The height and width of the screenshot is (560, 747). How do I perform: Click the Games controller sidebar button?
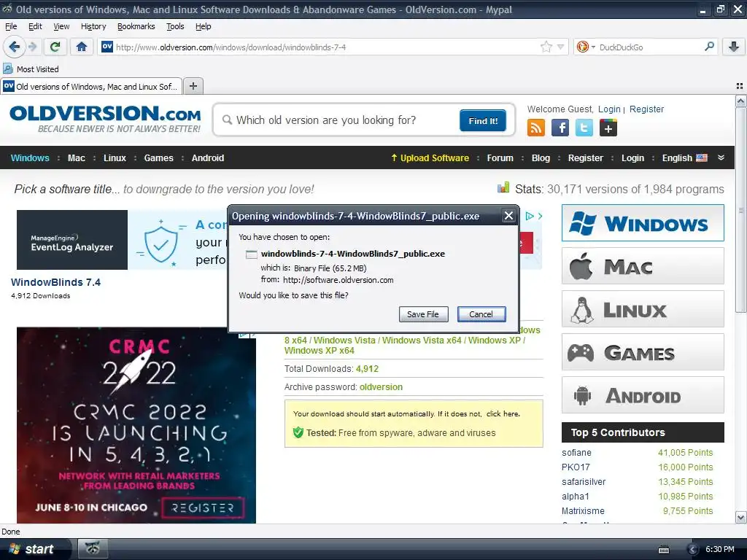(643, 352)
